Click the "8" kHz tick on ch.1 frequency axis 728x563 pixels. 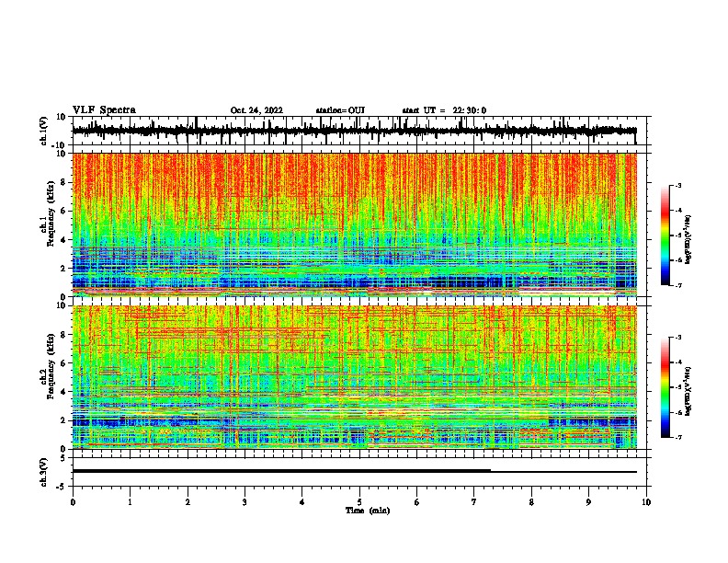tap(64, 182)
